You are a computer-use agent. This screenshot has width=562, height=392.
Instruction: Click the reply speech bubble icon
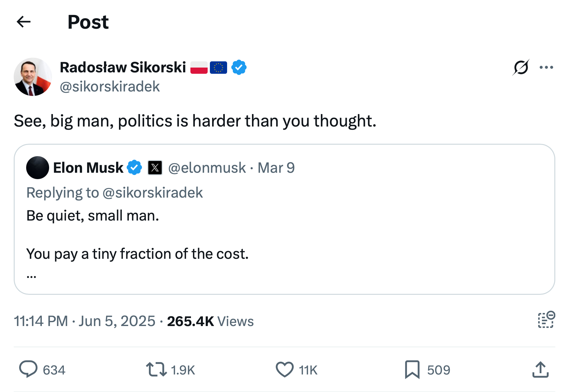(x=28, y=369)
